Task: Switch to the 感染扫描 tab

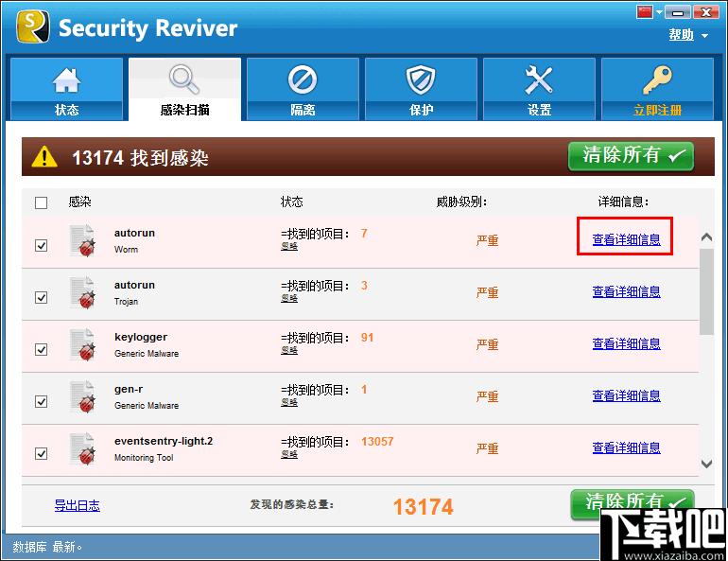Action: (184, 89)
